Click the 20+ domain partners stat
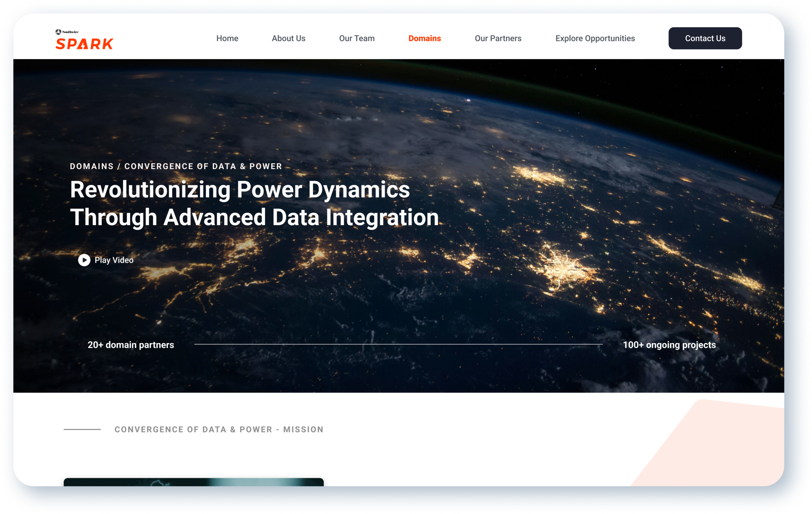812x514 pixels. tap(131, 345)
